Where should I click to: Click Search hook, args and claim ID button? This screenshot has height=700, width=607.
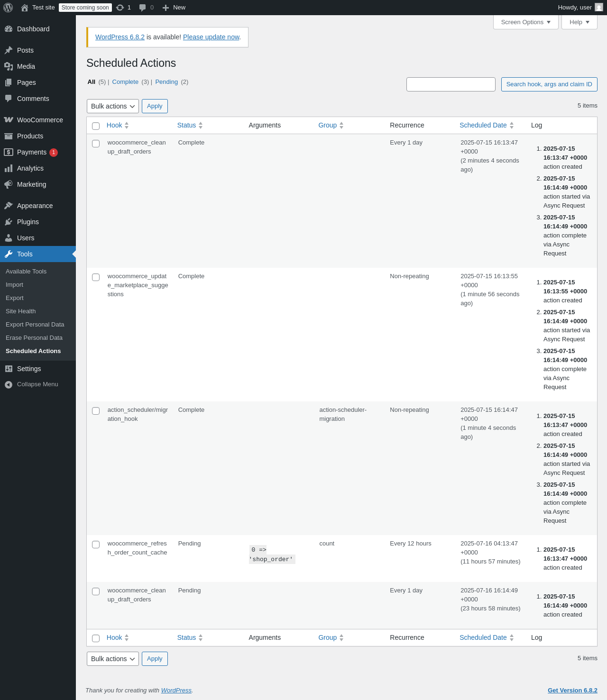(x=549, y=84)
